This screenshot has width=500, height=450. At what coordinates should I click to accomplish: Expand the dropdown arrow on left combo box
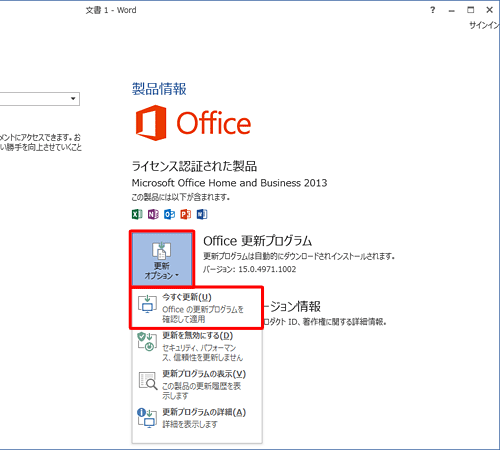tap(73, 99)
